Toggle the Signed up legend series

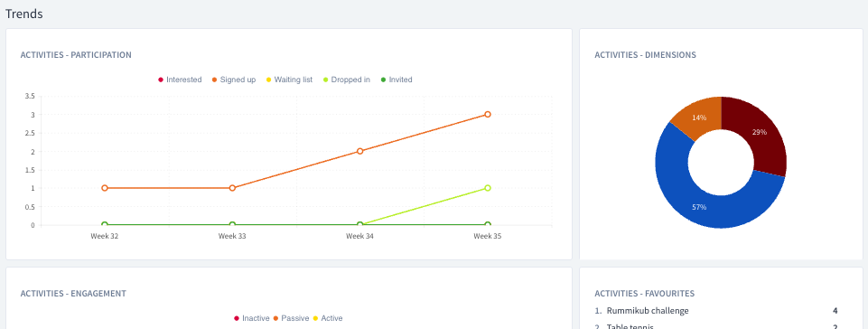pos(234,80)
